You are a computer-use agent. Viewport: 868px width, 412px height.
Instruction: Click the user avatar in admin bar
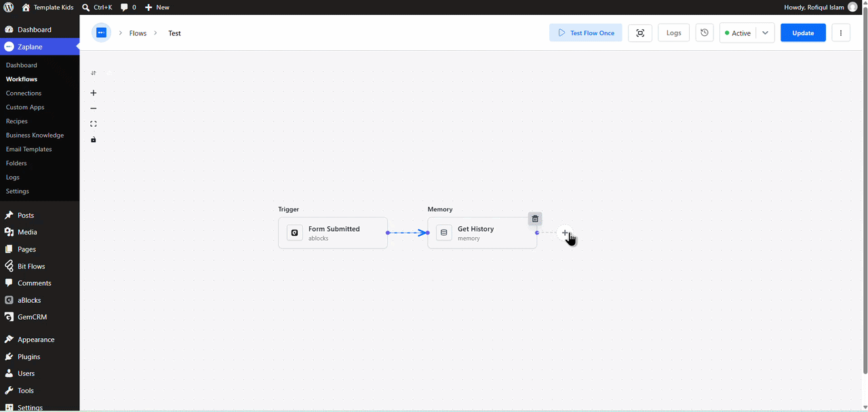852,7
